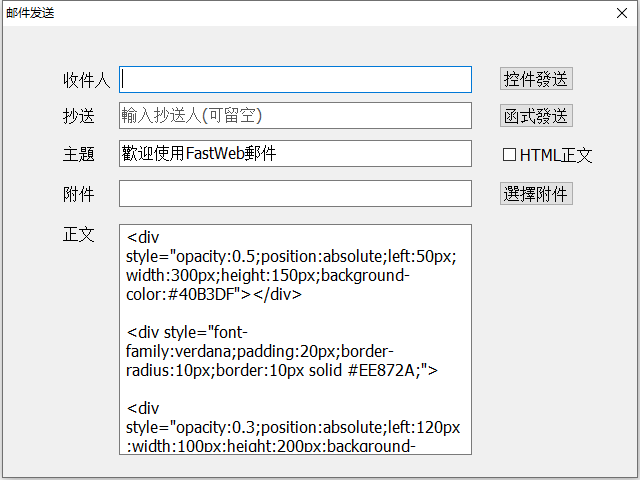Click the line with solid #EE872A

[x=282, y=370]
